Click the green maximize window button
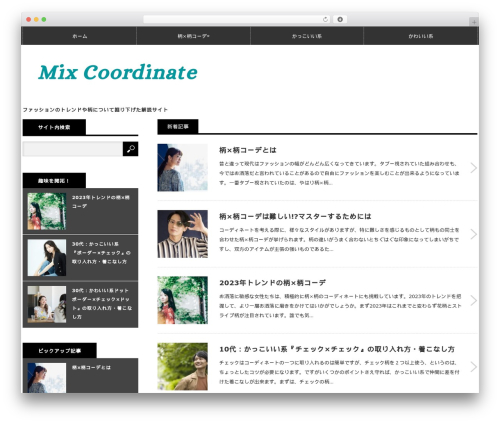This screenshot has height=423, width=500. pos(44,19)
